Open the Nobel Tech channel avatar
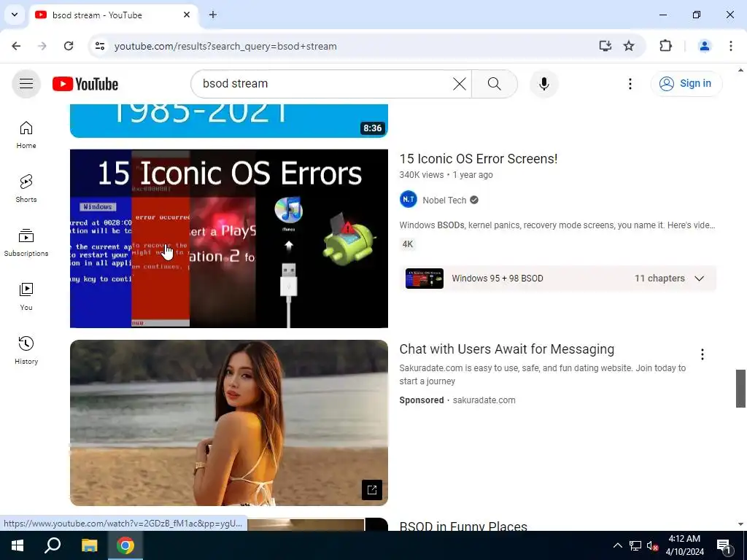This screenshot has height=560, width=747. (409, 200)
